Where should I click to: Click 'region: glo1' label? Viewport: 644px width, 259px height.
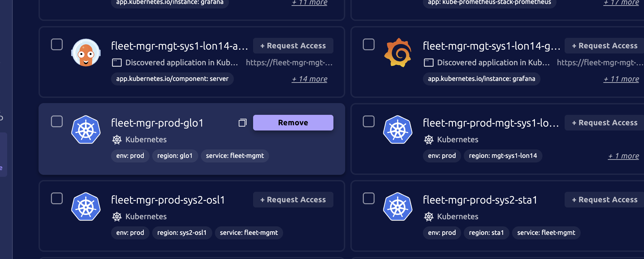175,156
